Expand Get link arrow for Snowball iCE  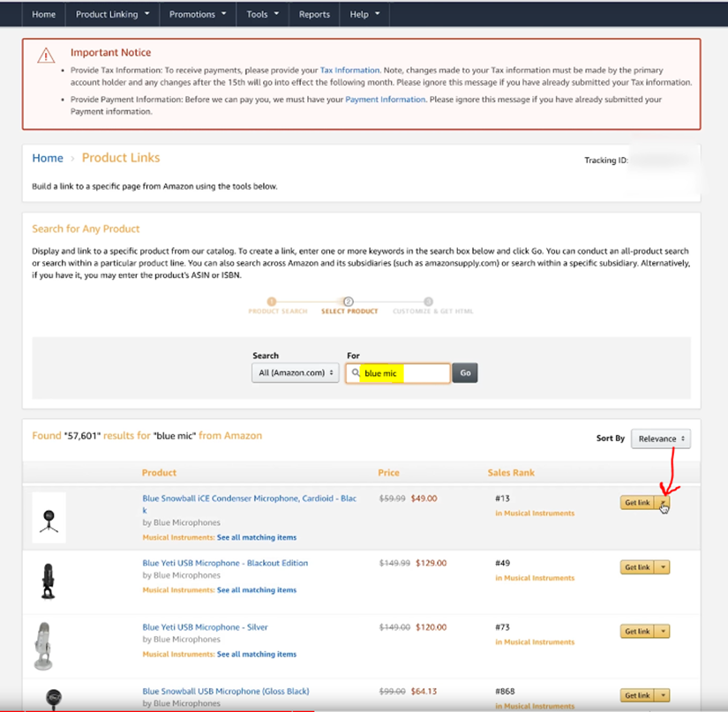click(663, 503)
